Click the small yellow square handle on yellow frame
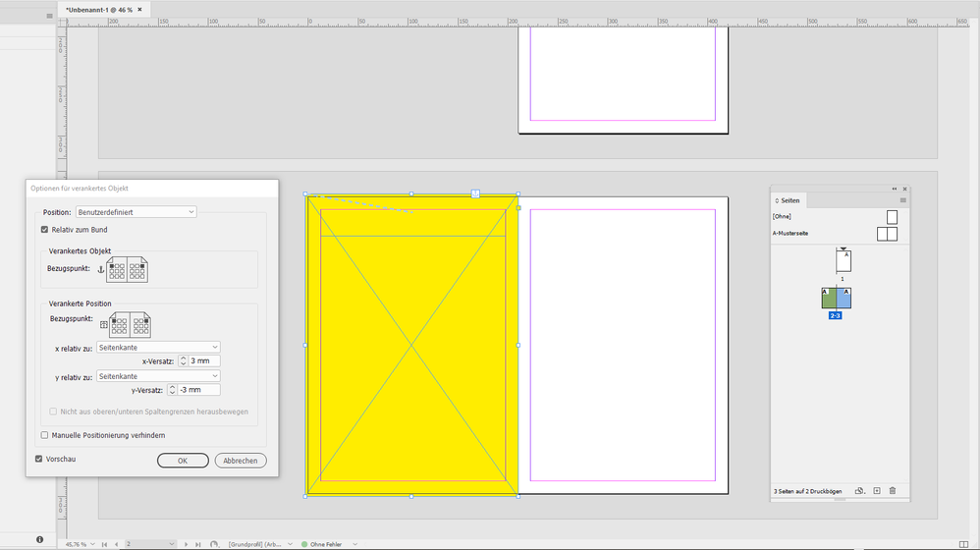 [x=518, y=208]
